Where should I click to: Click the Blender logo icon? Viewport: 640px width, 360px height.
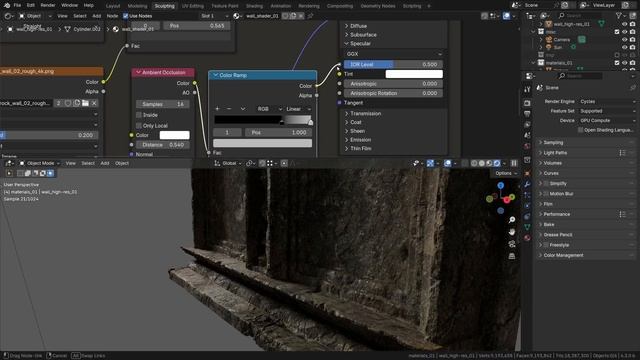click(x=7, y=5)
